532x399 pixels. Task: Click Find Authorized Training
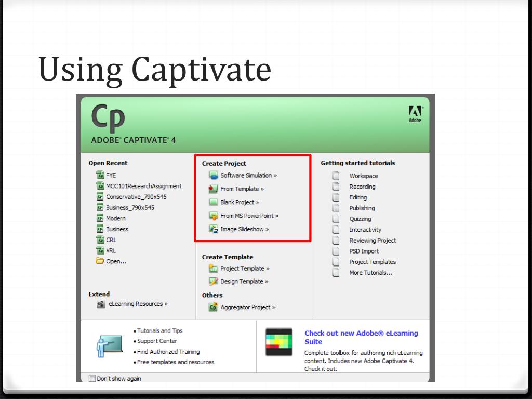click(x=168, y=352)
